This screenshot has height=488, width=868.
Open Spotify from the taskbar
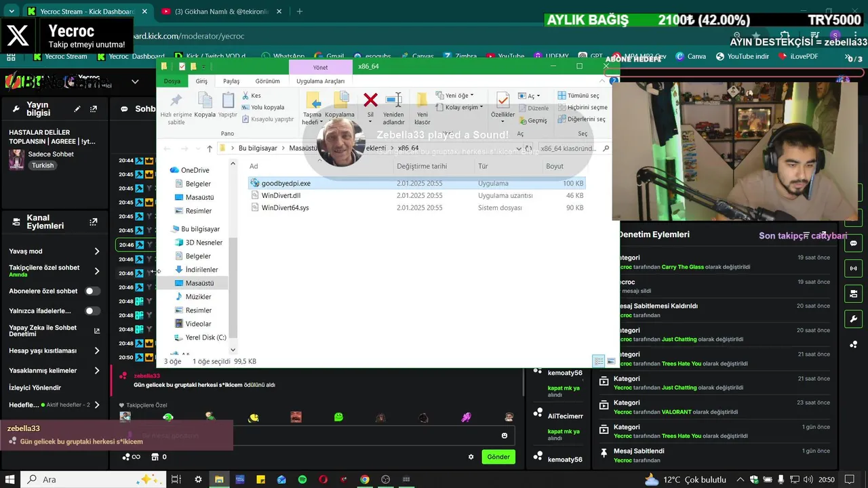pos(302,480)
